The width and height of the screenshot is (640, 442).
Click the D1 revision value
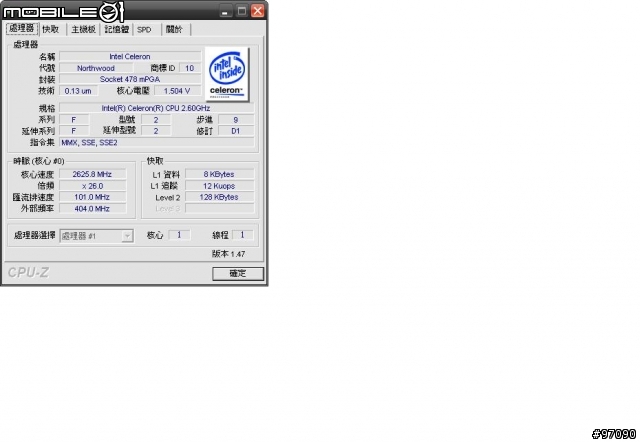[x=236, y=131]
